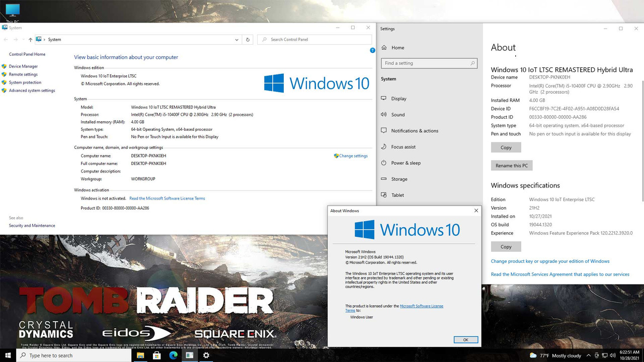
Task: Read the Microsoft Services Agreement link
Action: (560, 275)
